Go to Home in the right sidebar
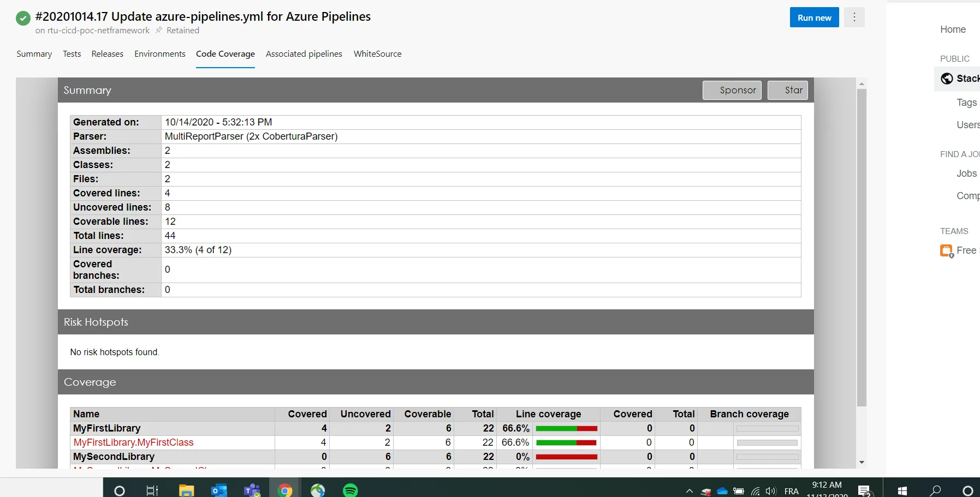This screenshot has height=497, width=980. [953, 29]
